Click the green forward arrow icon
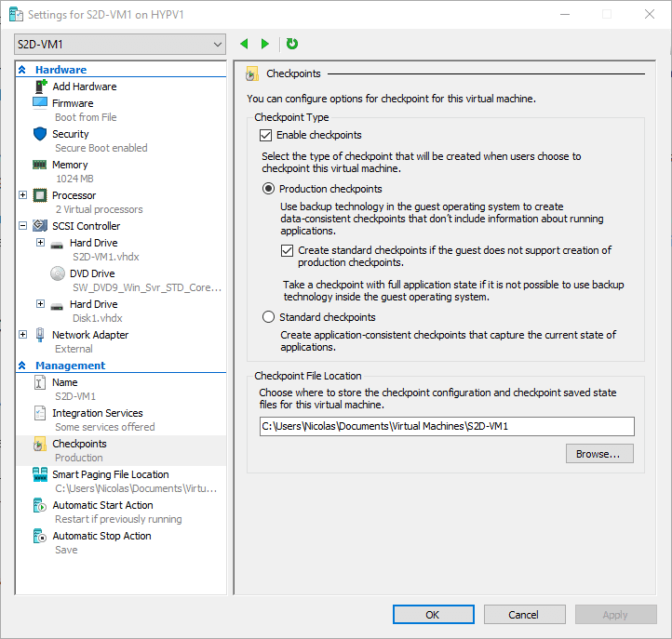 tap(265, 44)
